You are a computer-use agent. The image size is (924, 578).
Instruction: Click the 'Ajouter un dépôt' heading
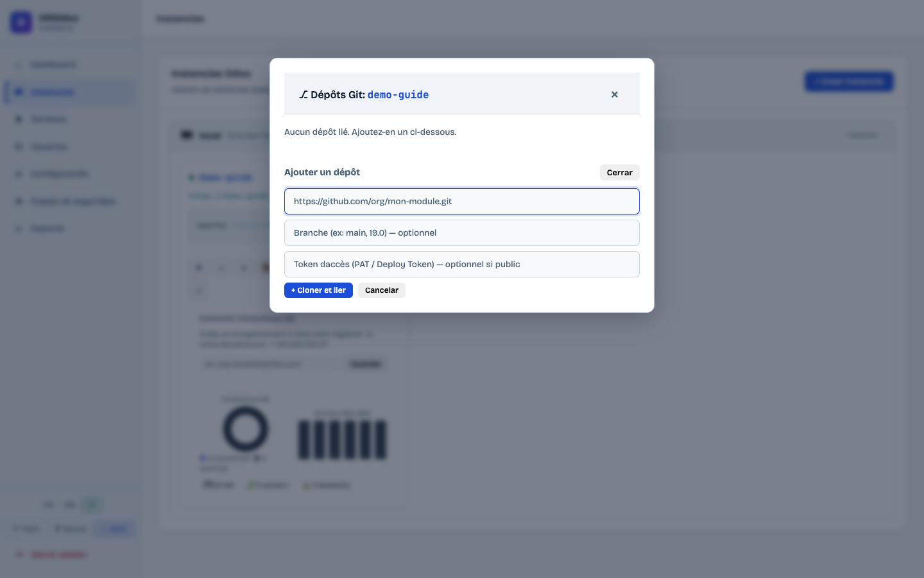(x=322, y=172)
